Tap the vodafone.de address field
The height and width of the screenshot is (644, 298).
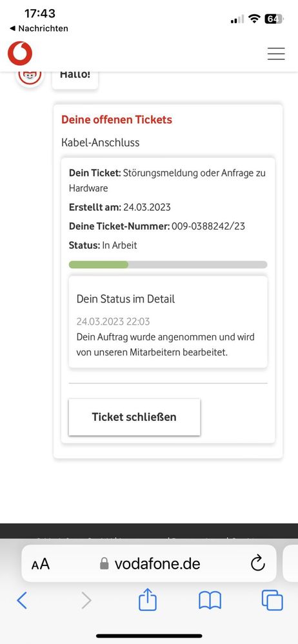click(149, 563)
